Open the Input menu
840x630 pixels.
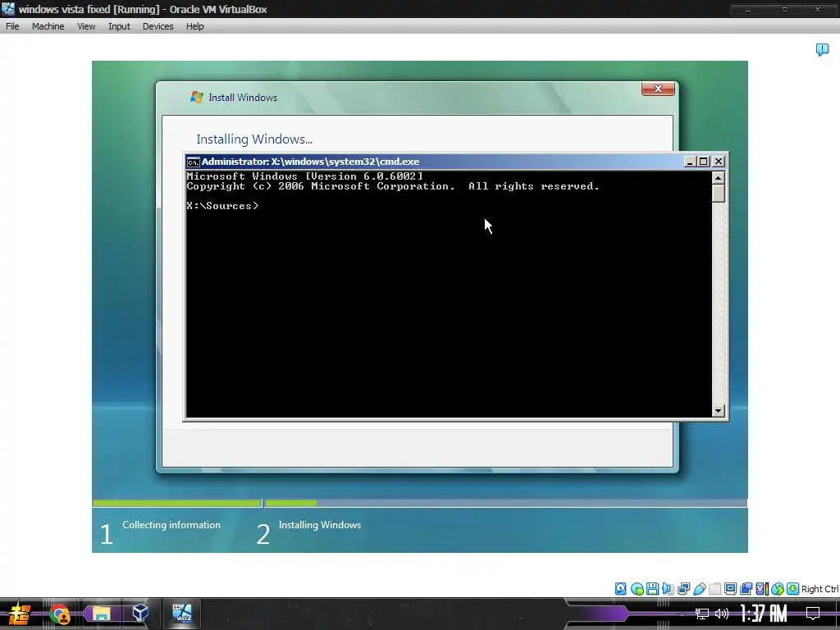pos(119,26)
